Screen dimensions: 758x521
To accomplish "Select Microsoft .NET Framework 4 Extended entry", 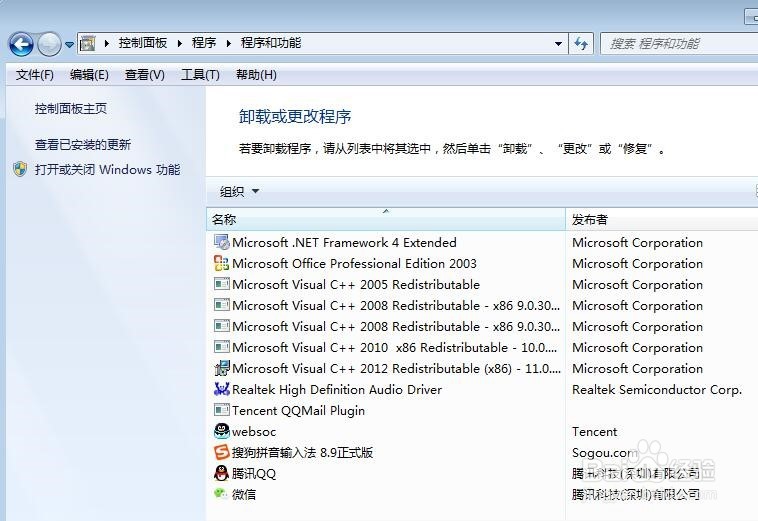I will (x=344, y=242).
